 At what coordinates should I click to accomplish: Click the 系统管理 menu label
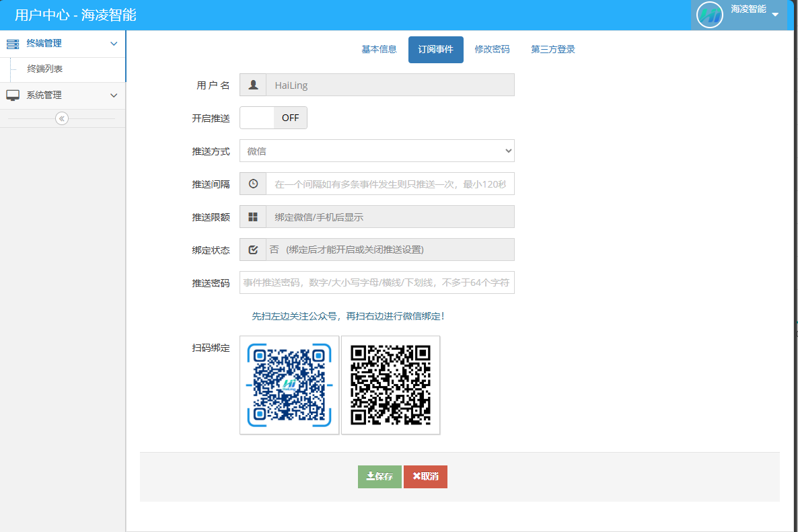44,95
